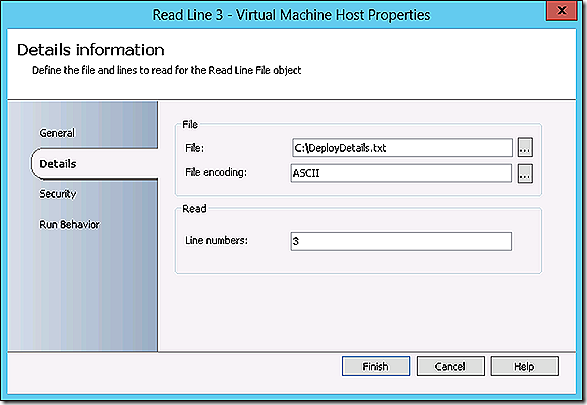Click the File encoding input field

(x=401, y=173)
